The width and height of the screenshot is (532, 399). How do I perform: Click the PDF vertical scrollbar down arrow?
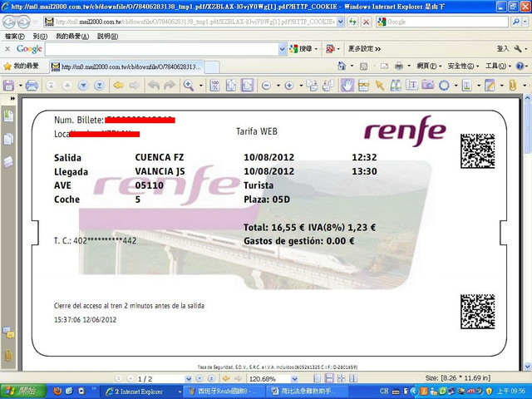[528, 367]
